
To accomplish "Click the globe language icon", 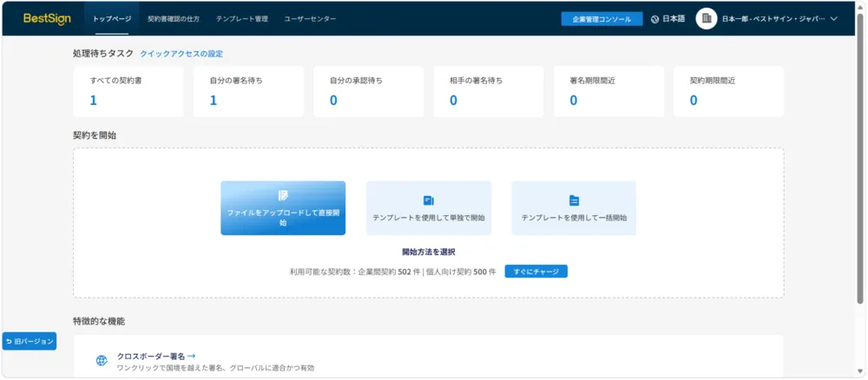I will pyautogui.click(x=654, y=19).
